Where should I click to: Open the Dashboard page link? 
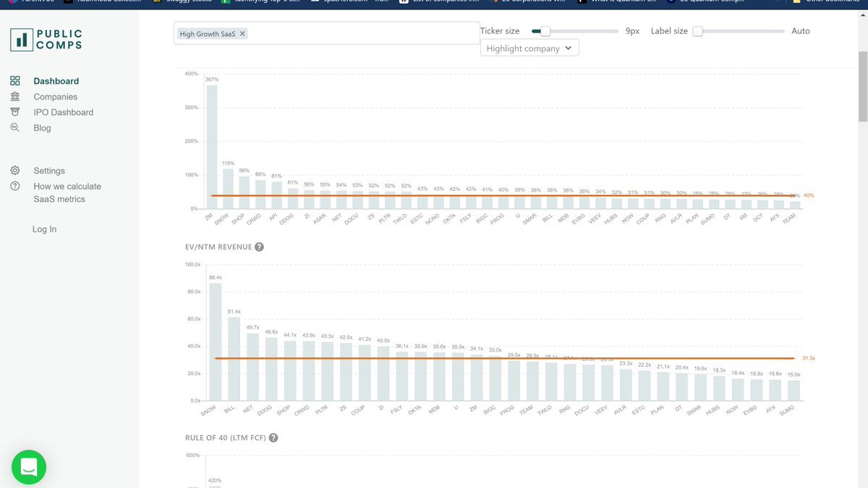pos(56,81)
